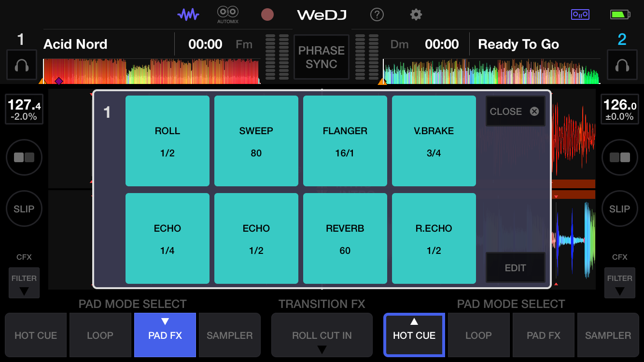The height and width of the screenshot is (362, 644).
Task: Click the EDIT button in pad FX panel
Action: pyautogui.click(x=515, y=268)
